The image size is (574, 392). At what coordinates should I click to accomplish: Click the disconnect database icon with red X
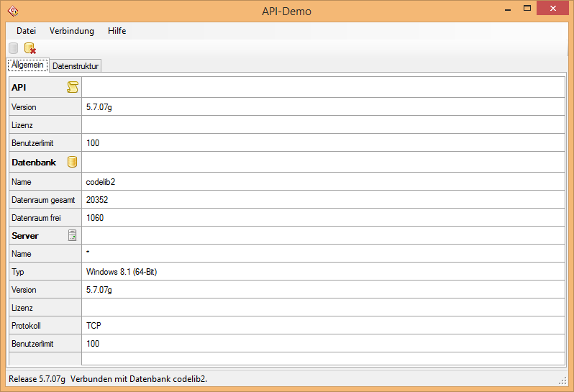point(29,48)
